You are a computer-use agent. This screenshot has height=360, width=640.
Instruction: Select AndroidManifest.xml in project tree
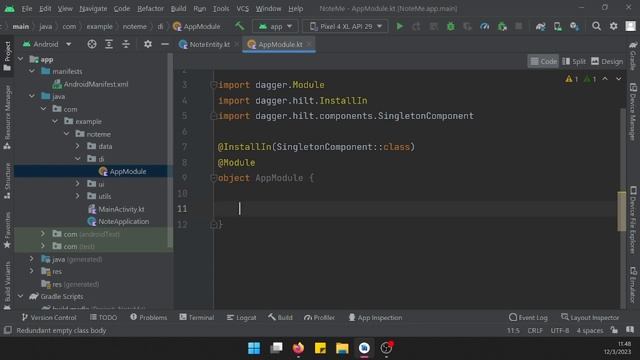[x=91, y=84]
